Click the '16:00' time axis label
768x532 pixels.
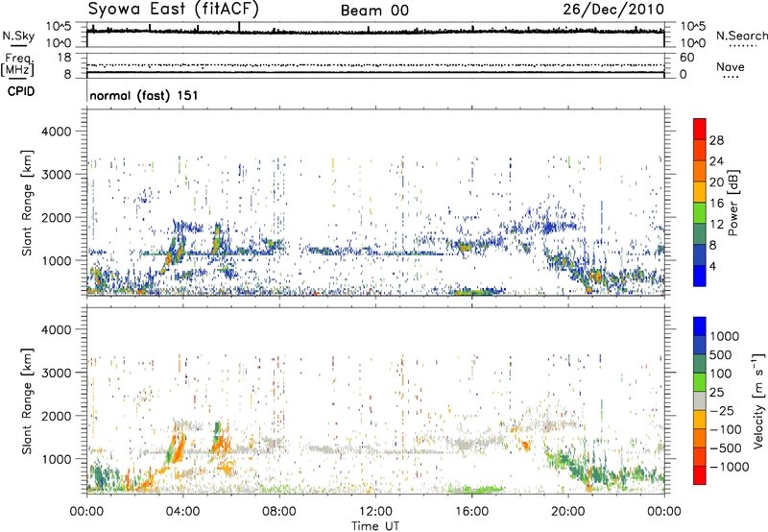coord(471,512)
